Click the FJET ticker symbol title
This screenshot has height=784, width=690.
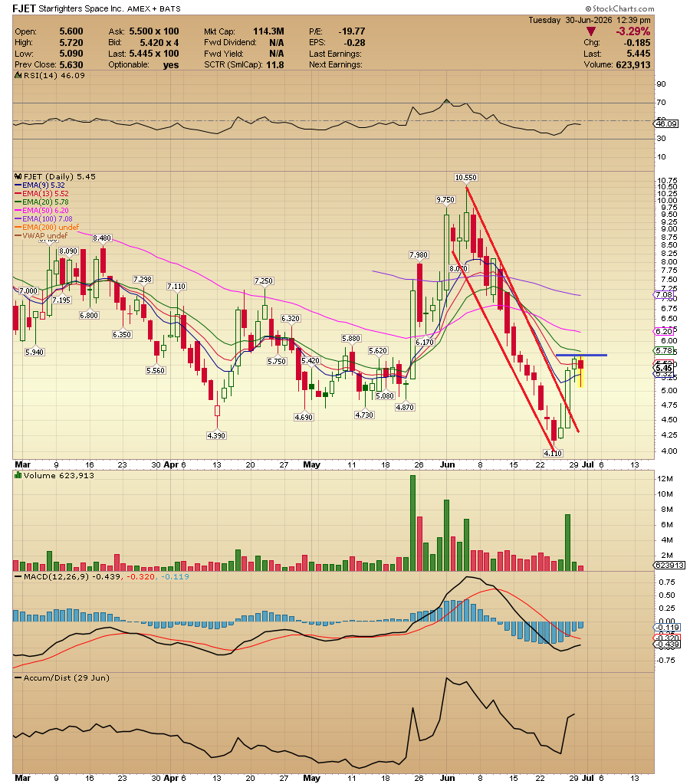tap(24, 8)
